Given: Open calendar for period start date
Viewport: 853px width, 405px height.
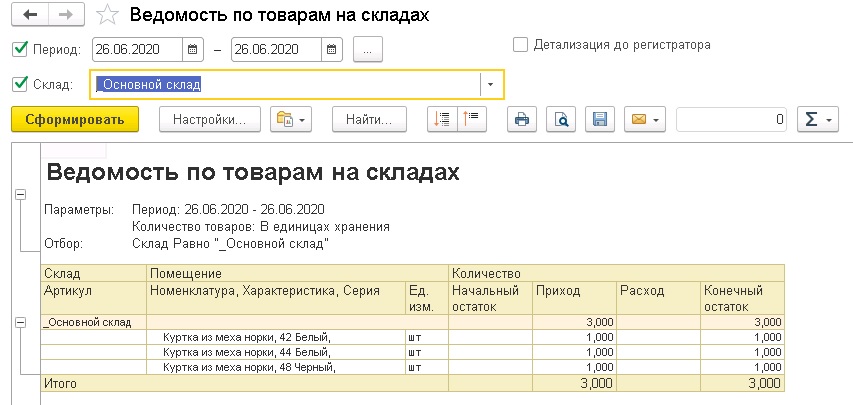Looking at the screenshot, I should click(x=192, y=50).
